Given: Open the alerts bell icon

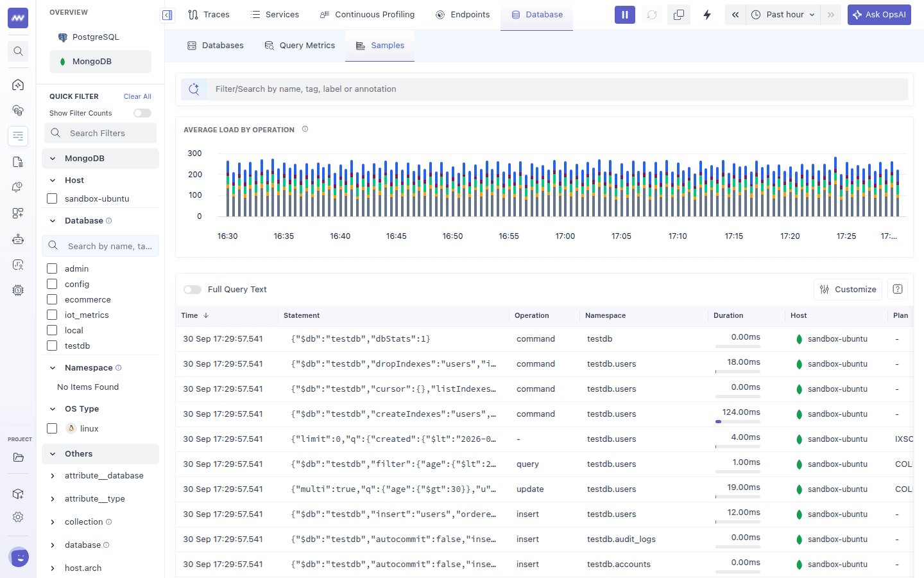Looking at the screenshot, I should [18, 188].
